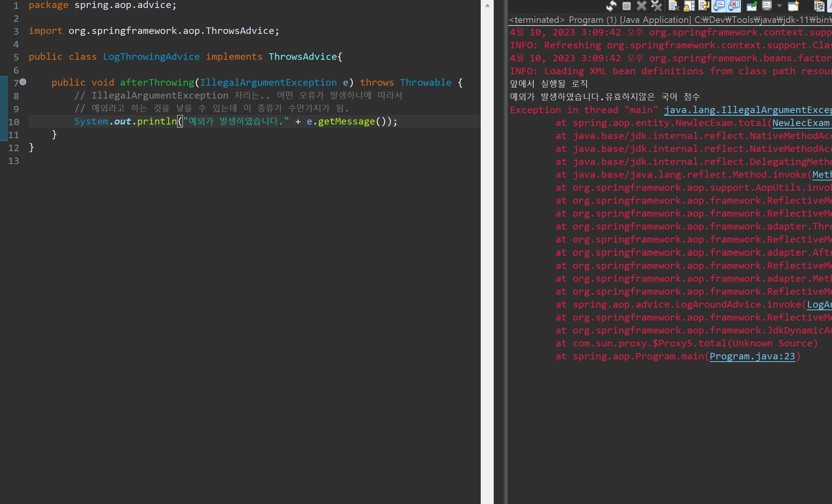Toggle Show Console on Standard Out change
The height and width of the screenshot is (504, 832).
point(719,6)
